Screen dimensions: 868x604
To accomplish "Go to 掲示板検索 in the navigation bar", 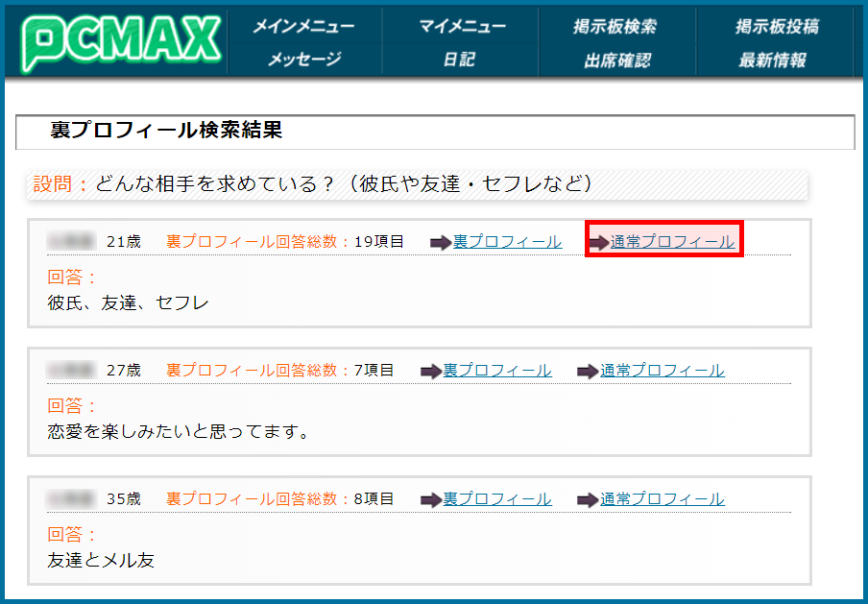I will pyautogui.click(x=615, y=26).
